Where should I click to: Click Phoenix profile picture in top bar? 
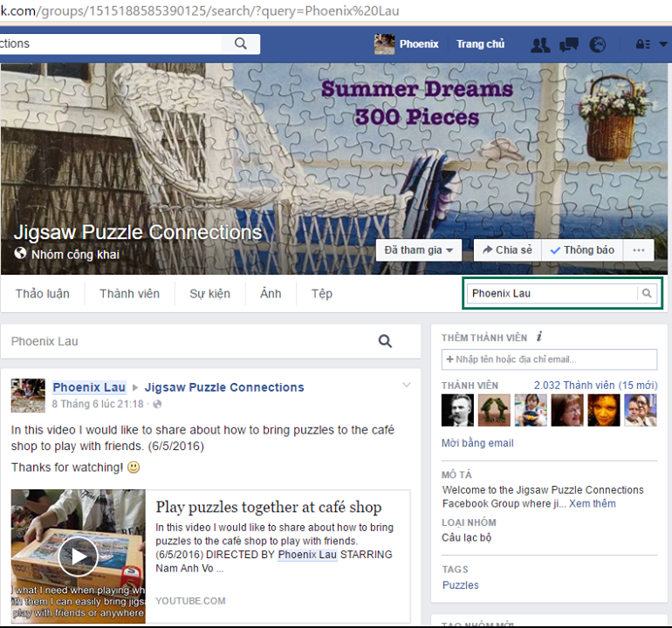tap(384, 44)
